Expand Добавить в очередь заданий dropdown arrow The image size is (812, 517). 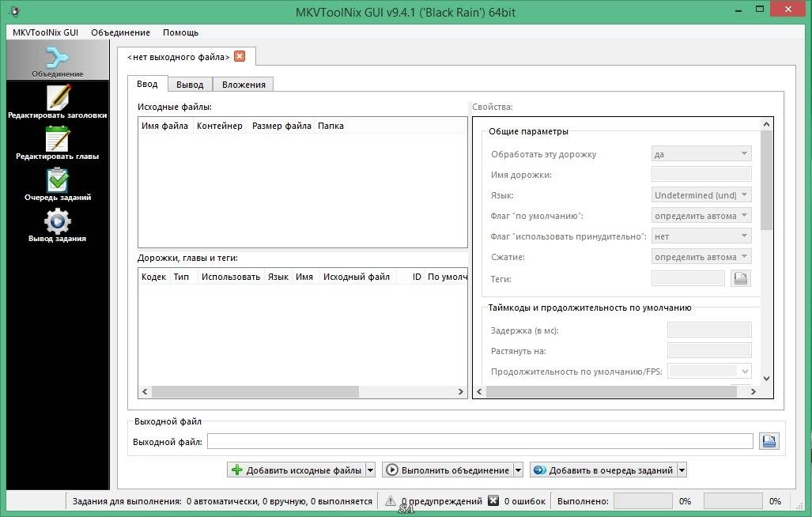pos(682,470)
